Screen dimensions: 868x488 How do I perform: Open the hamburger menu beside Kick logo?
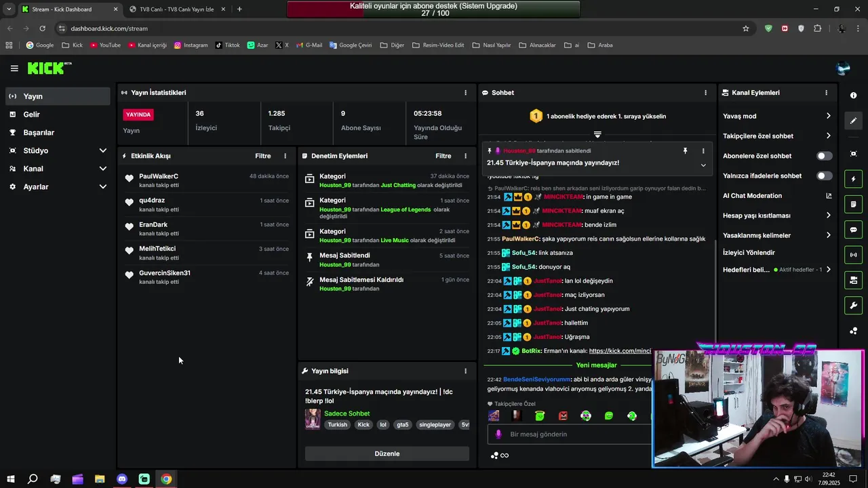(x=14, y=68)
